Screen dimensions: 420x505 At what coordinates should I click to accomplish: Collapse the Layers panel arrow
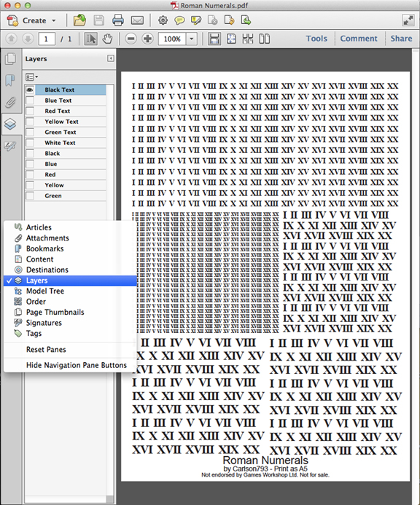(x=111, y=58)
